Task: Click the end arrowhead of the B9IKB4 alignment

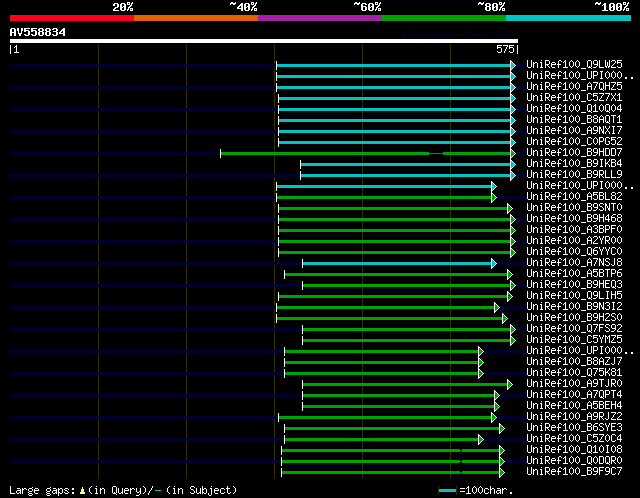Action: click(x=513, y=165)
